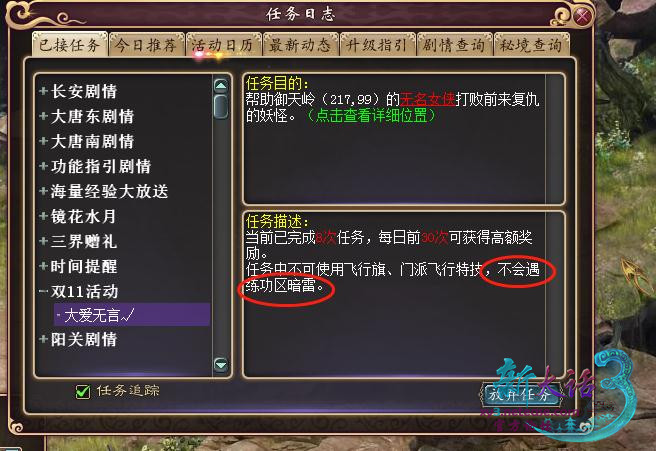Switch to the 秘境查询 tab
This screenshot has height=451, width=656.
531,44
